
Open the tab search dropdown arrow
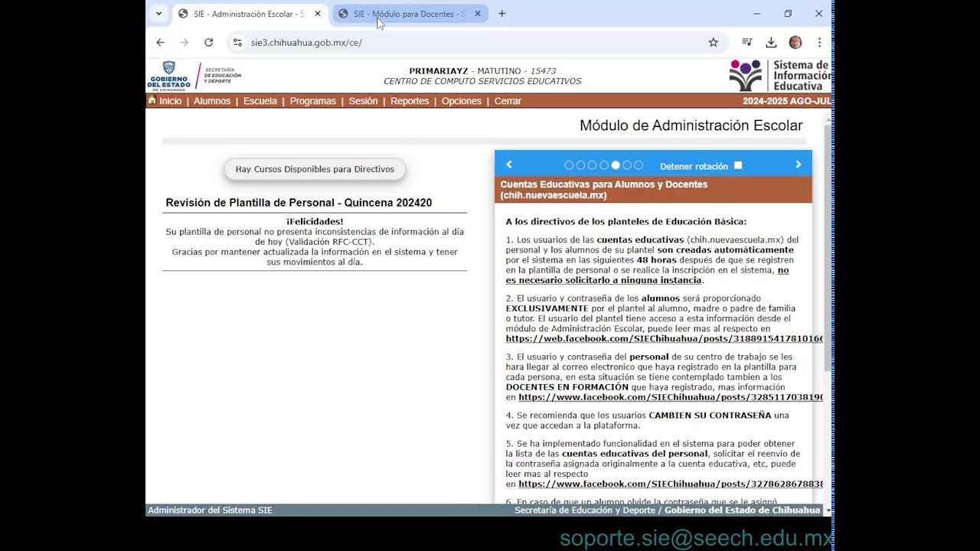158,14
